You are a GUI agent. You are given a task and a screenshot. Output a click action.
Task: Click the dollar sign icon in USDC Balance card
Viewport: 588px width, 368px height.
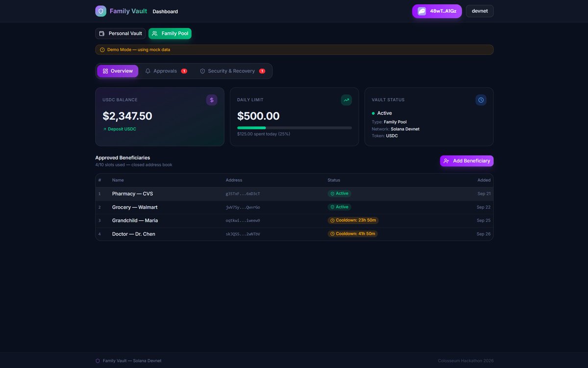point(212,100)
